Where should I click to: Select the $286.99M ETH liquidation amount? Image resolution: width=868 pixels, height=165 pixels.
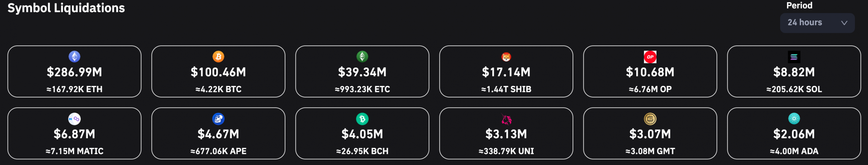[x=75, y=72]
